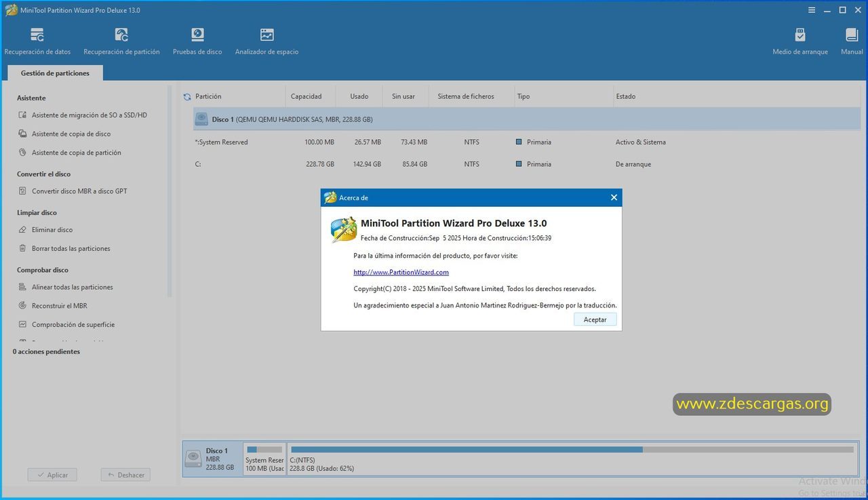This screenshot has width=868, height=500.
Task: Click the Comprobar disco heading
Action: tap(42, 270)
